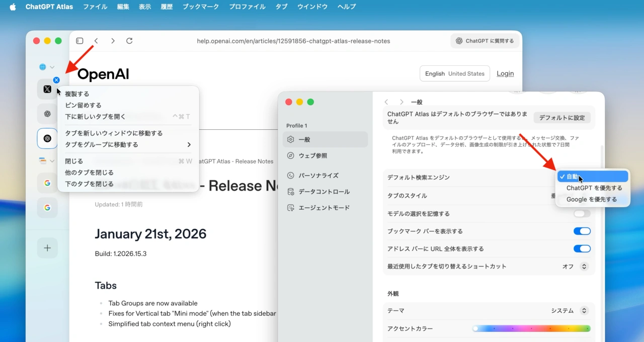Viewport: 644px width, 342px height.
Task: Turn off アドレスバーに URL 全体を表示する
Action: click(582, 248)
